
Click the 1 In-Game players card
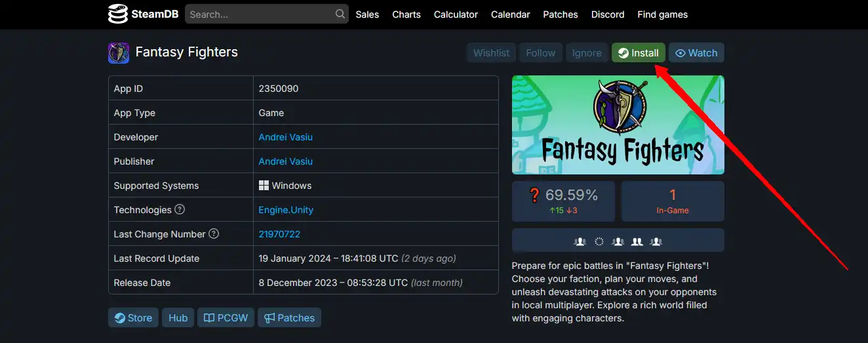click(673, 201)
